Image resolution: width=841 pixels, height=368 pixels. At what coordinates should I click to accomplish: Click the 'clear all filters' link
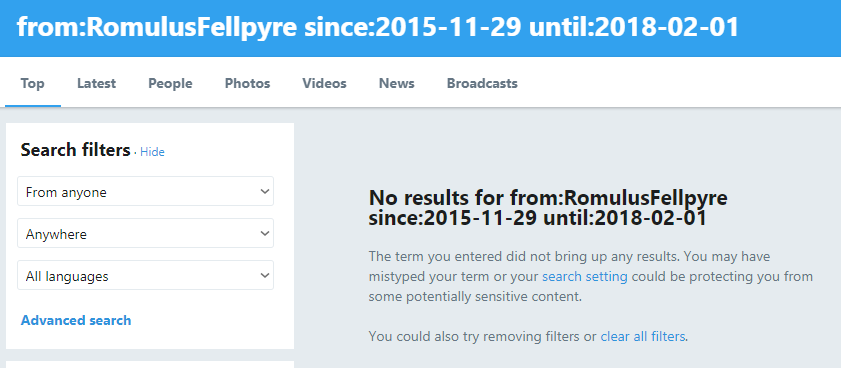pyautogui.click(x=643, y=337)
